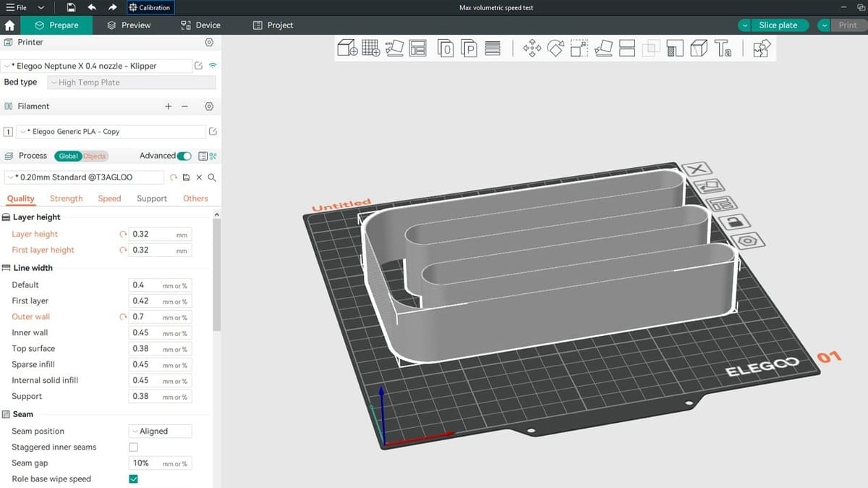868x488 pixels.
Task: Uncheck Role base wipe speed
Action: [x=133, y=479]
